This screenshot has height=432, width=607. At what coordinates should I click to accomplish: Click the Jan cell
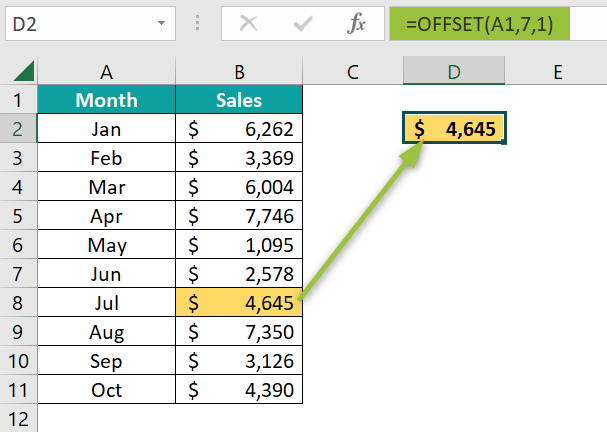point(106,129)
